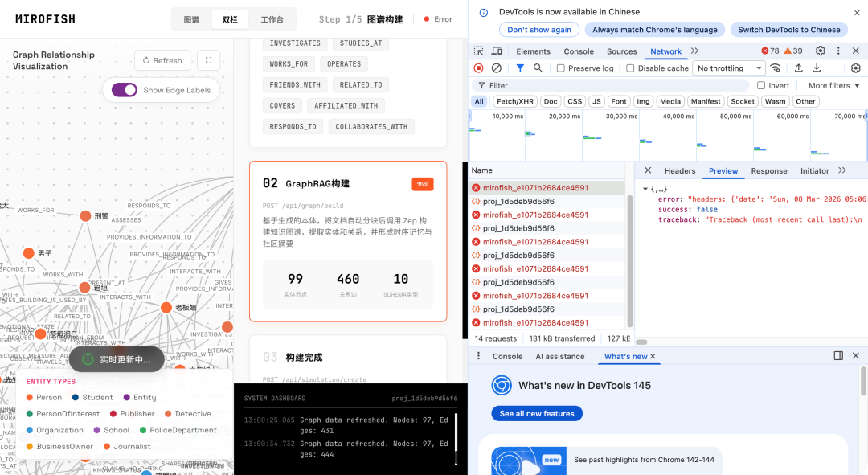Show more DevTools panels chevron
The image size is (868, 475).
[x=694, y=51]
